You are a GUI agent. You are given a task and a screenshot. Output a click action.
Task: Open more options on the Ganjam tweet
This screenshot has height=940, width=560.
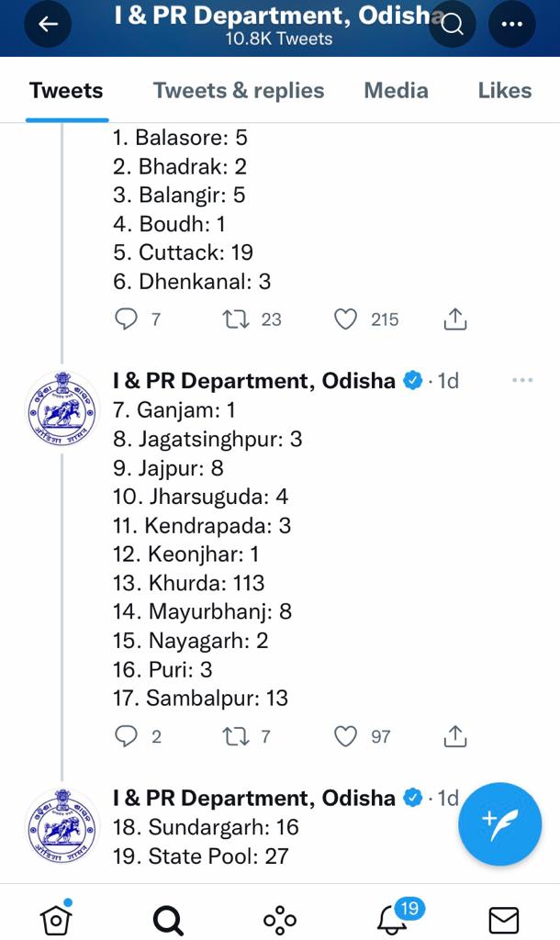point(521,381)
